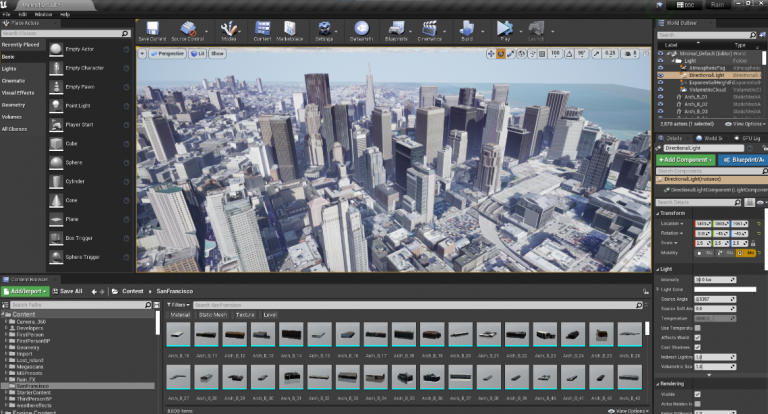Collapse the Transform section in Details

(658, 214)
